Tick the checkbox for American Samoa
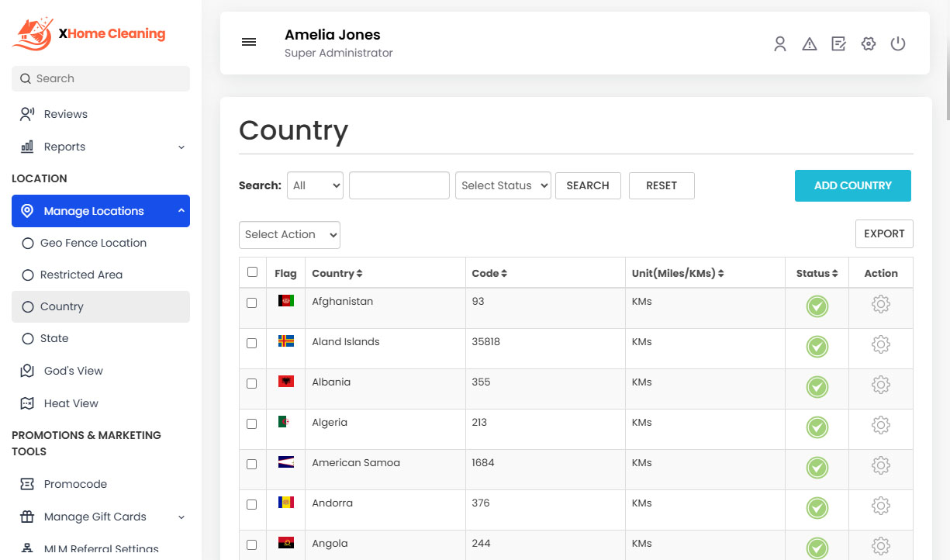The image size is (950, 560). point(252,464)
